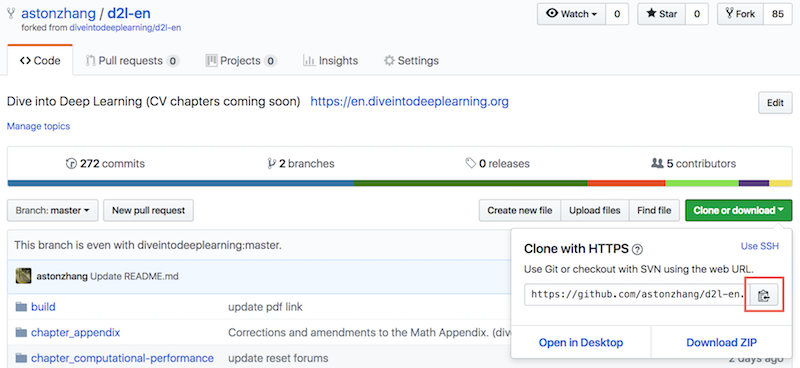The width and height of the screenshot is (800, 368).
Task: Switch to Use SSH
Action: coord(760,246)
